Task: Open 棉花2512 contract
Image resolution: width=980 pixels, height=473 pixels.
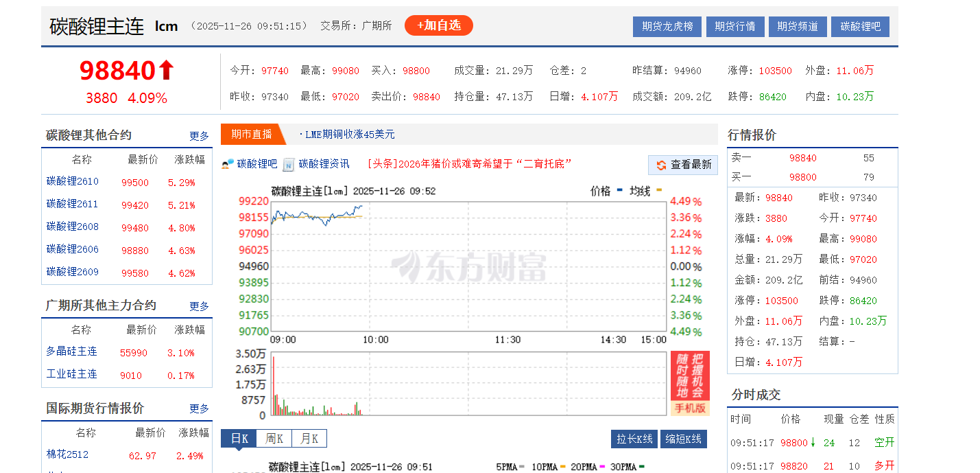Action: coord(67,455)
